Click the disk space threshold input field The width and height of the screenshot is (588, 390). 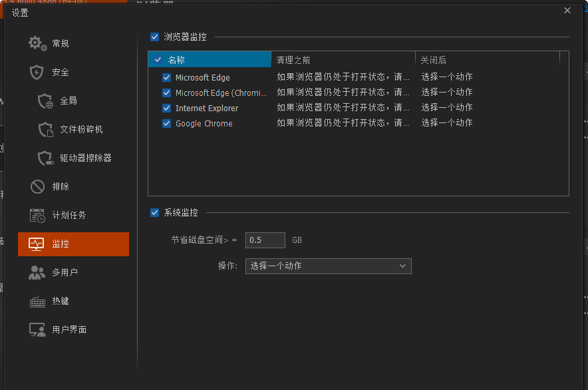click(x=265, y=240)
